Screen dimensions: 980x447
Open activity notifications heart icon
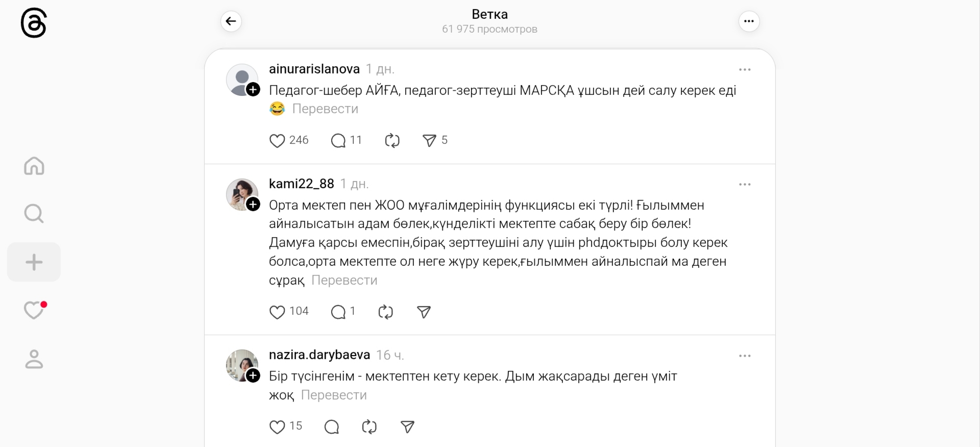point(34,310)
